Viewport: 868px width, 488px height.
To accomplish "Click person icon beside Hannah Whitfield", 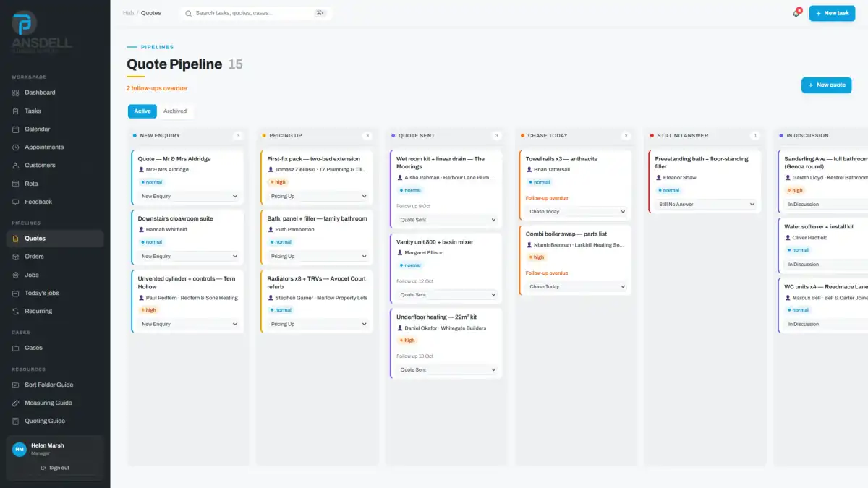I will click(x=141, y=230).
